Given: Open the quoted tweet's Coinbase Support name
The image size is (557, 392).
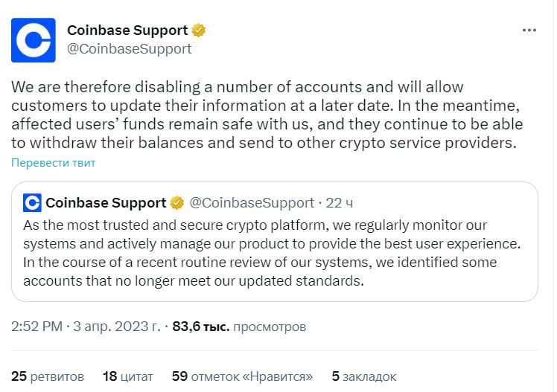Looking at the screenshot, I should tap(106, 203).
